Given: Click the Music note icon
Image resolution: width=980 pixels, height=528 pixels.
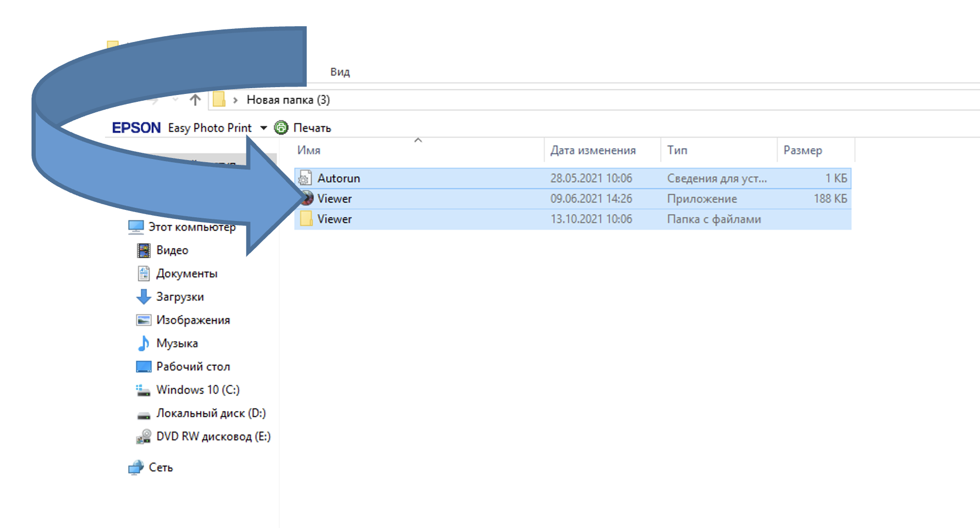Looking at the screenshot, I should (143, 343).
